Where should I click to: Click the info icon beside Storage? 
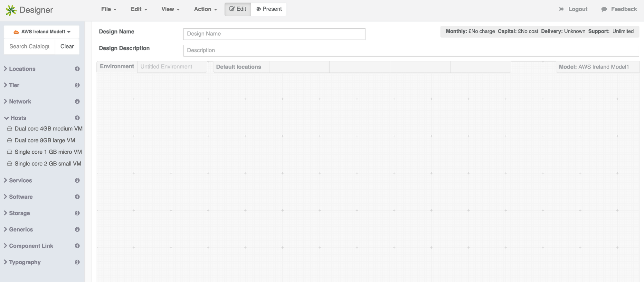coord(77,213)
